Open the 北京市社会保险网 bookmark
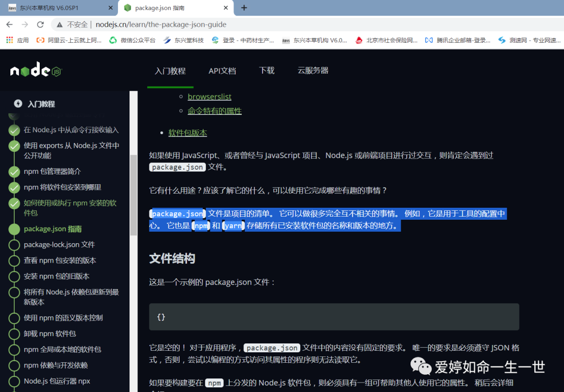564x392 pixels. tap(386, 40)
